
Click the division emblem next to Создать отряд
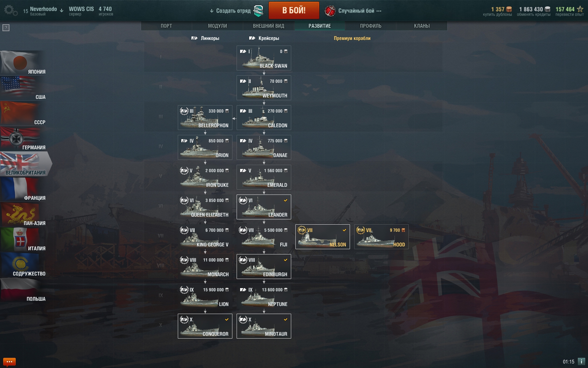[258, 11]
